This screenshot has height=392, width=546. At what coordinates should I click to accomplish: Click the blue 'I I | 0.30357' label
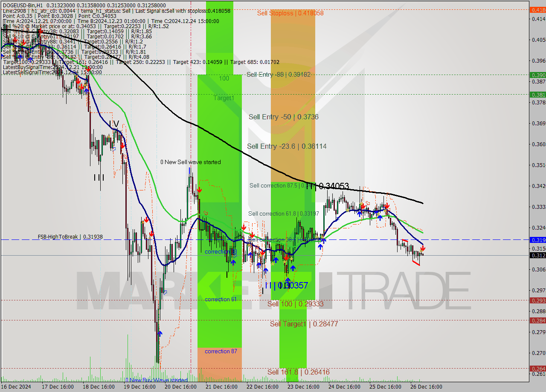coord(286,285)
